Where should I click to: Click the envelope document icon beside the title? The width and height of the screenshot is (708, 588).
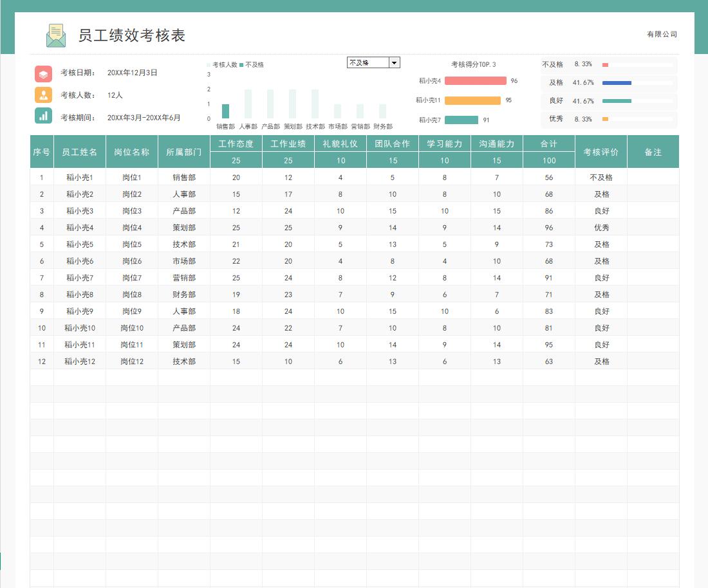(56, 35)
